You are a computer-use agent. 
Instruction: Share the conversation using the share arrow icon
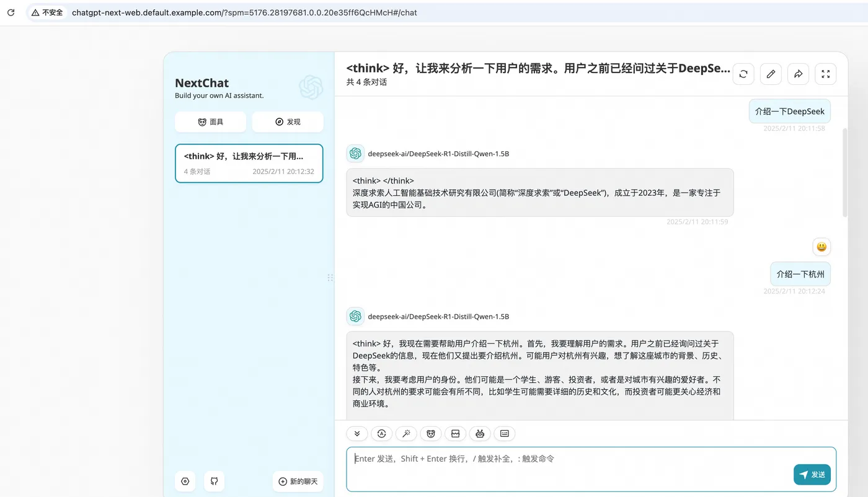[798, 74]
